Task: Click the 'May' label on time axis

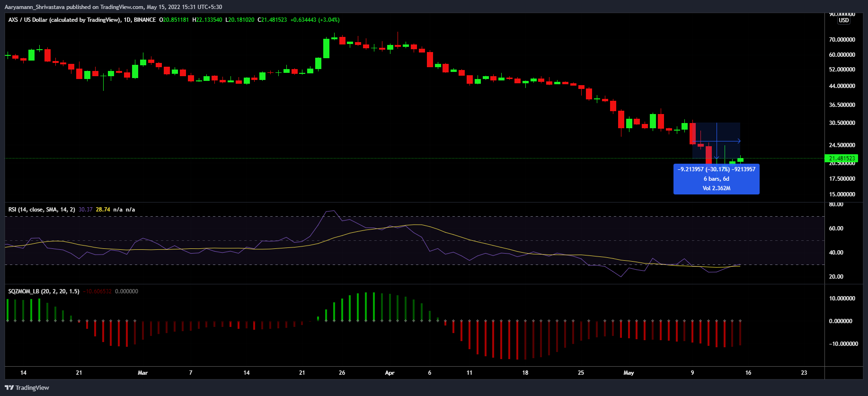Action: click(x=629, y=373)
